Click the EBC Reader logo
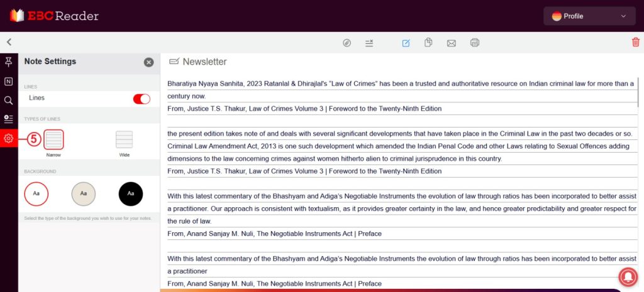 (54, 16)
